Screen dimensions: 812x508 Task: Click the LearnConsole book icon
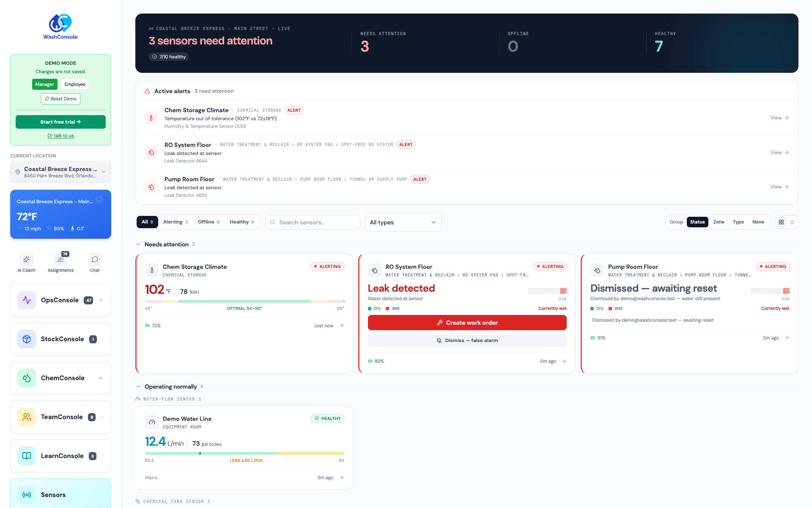click(x=27, y=456)
